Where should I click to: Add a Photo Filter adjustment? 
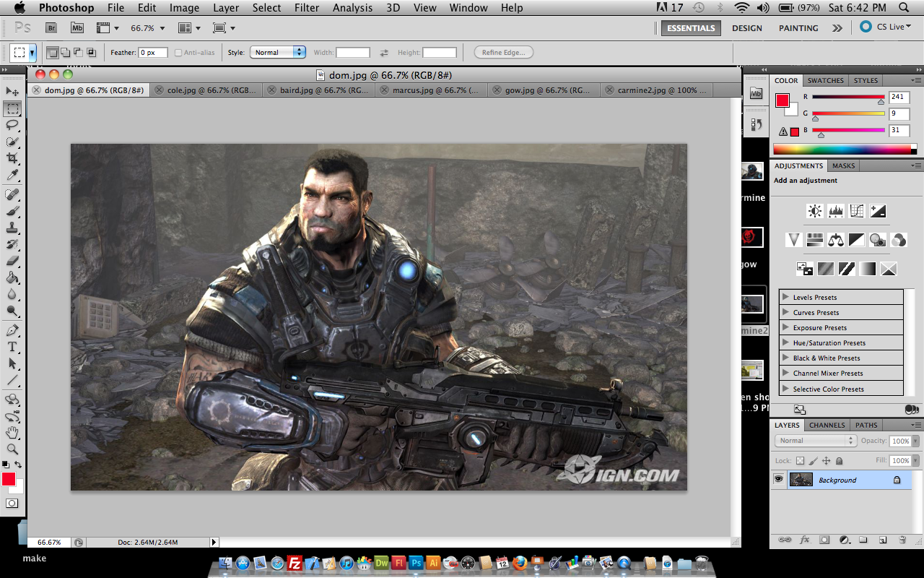click(x=878, y=240)
